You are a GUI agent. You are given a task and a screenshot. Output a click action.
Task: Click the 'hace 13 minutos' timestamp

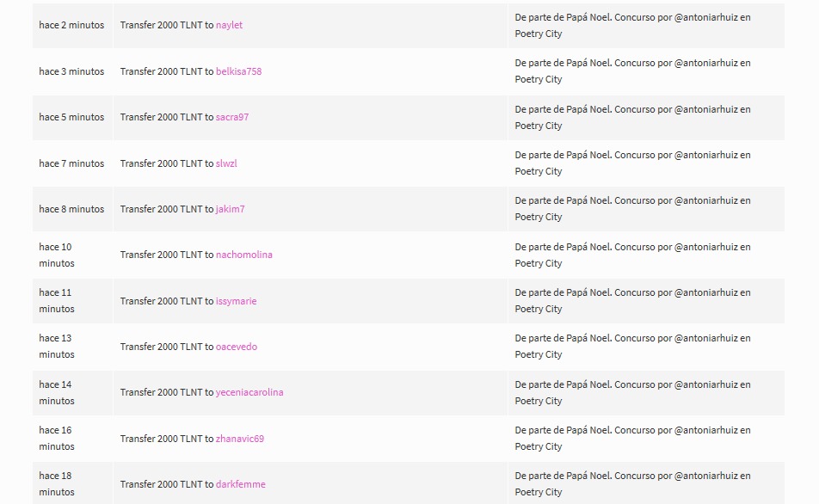pyautogui.click(x=57, y=347)
